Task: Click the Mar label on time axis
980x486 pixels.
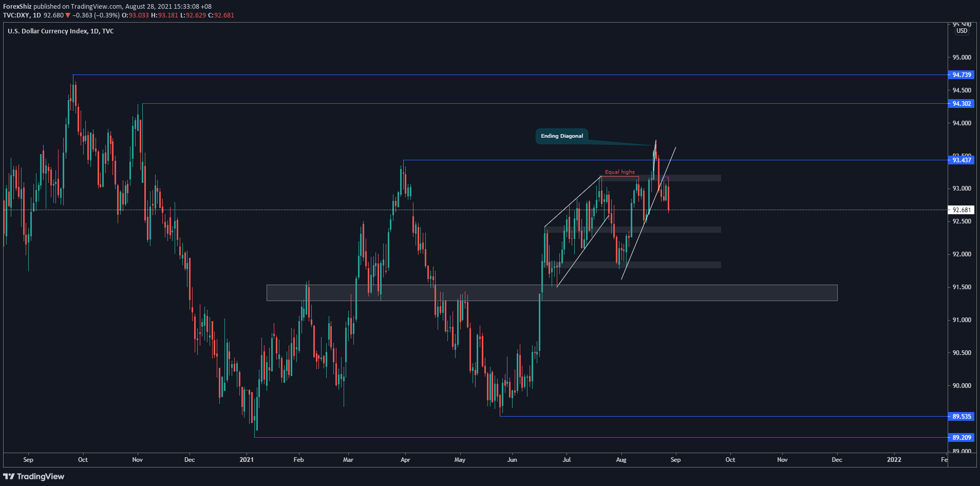Action: point(348,460)
